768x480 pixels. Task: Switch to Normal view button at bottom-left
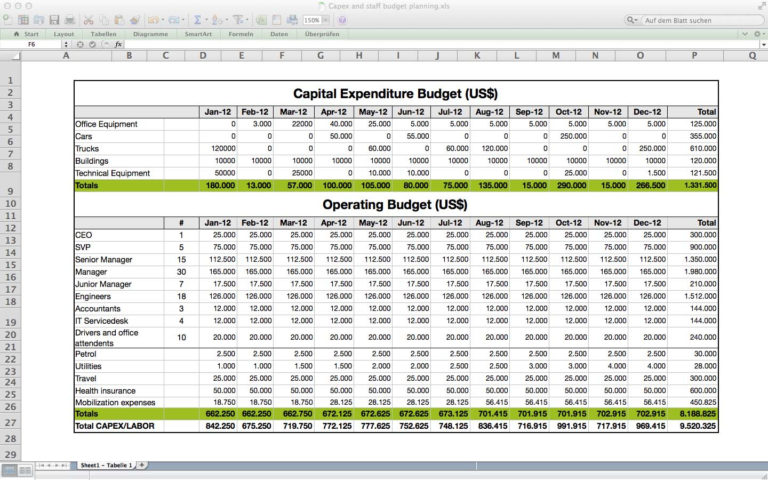point(9,468)
